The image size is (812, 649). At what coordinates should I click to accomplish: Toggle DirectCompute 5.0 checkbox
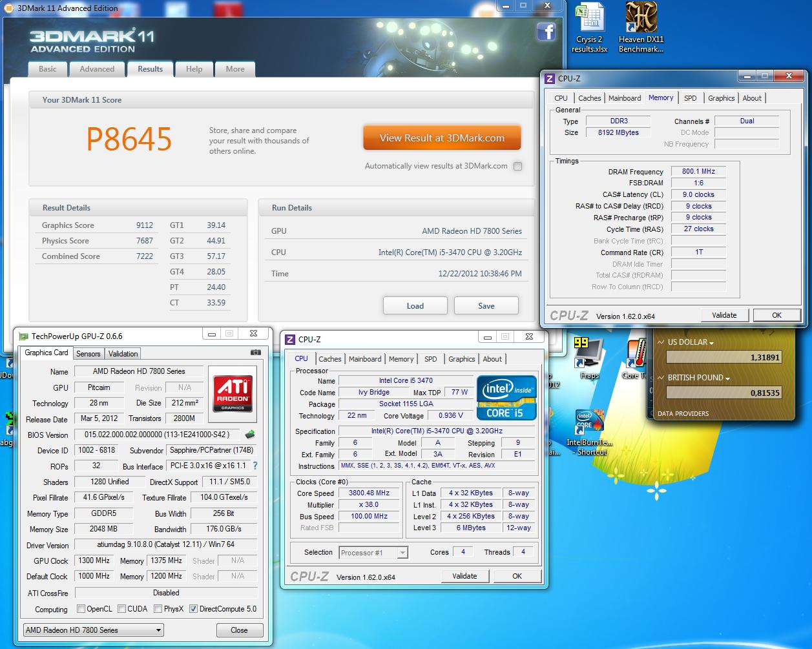[x=193, y=608]
